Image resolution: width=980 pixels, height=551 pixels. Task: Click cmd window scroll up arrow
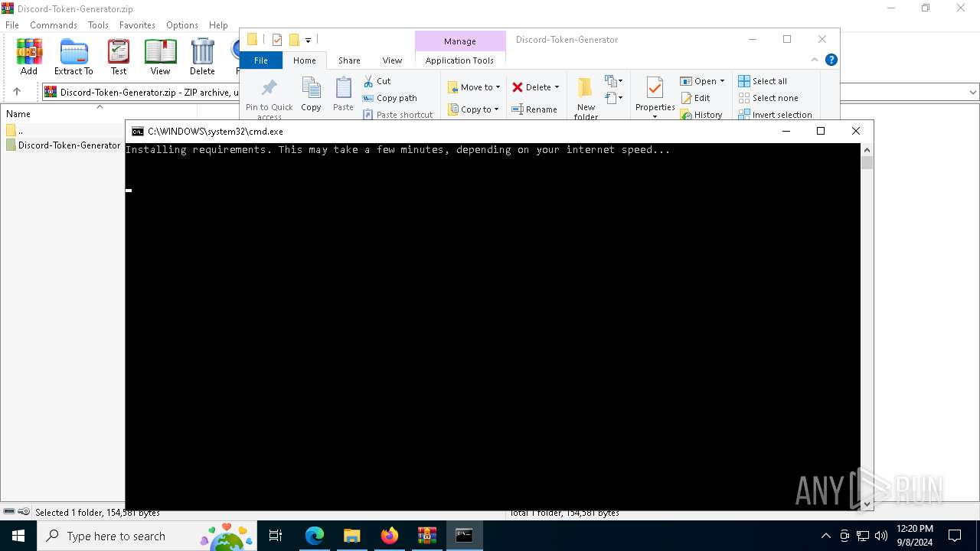(x=867, y=150)
